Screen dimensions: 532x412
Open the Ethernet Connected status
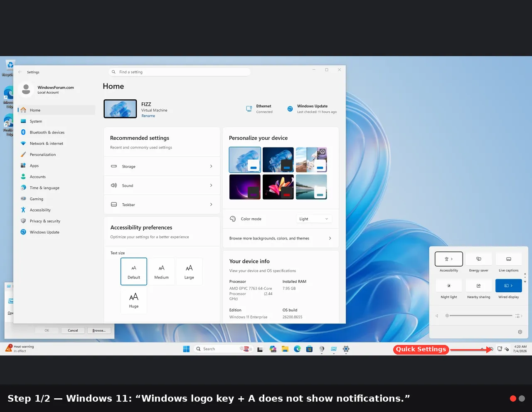pos(259,109)
